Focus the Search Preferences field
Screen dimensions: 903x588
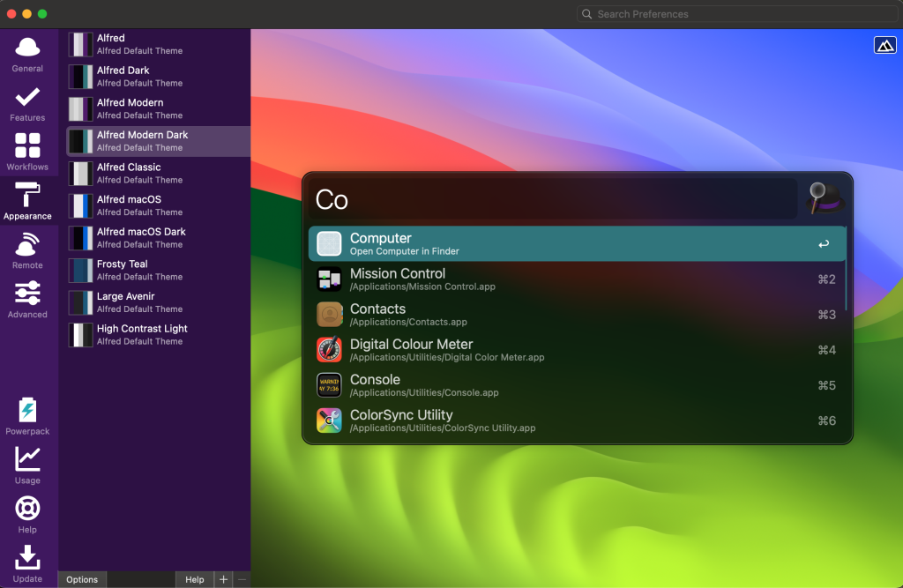pos(737,14)
